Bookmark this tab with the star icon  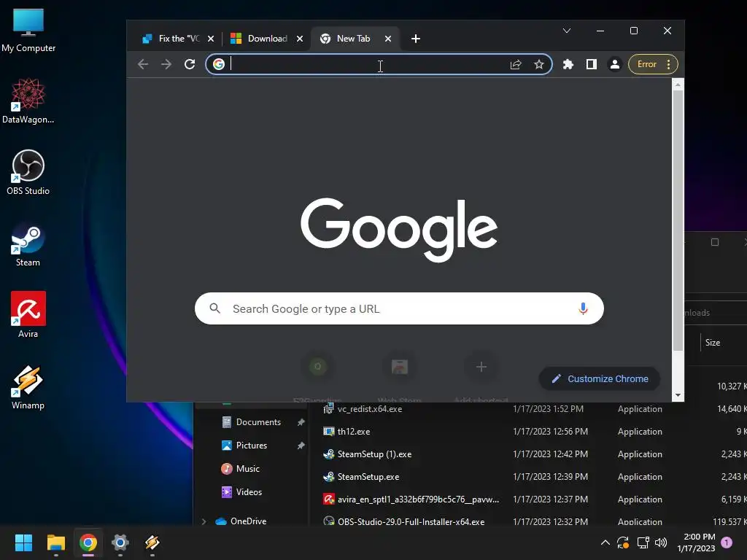tap(539, 64)
